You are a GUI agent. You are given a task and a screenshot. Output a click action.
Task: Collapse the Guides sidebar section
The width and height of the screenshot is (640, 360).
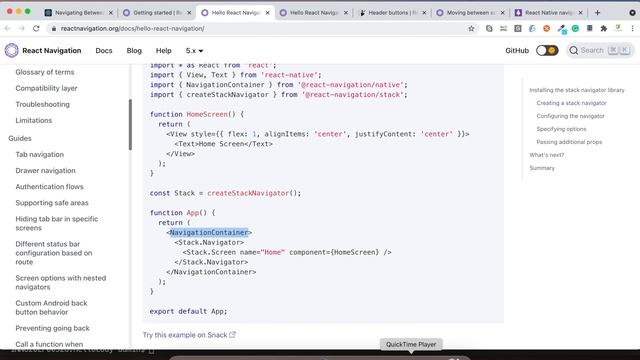coord(20,138)
